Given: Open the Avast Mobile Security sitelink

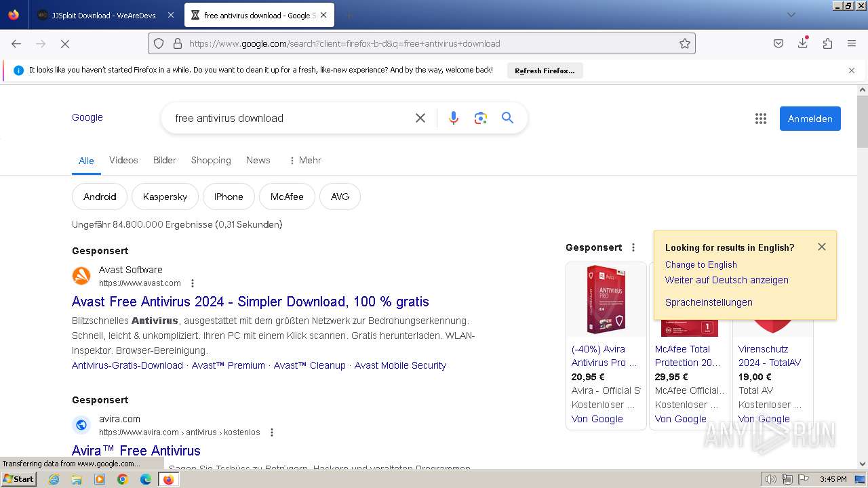Looking at the screenshot, I should [x=400, y=365].
